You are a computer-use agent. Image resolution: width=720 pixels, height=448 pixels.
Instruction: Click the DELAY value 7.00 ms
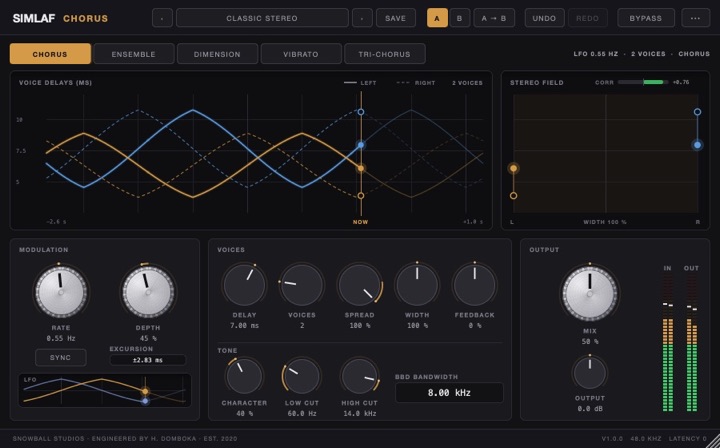244,325
